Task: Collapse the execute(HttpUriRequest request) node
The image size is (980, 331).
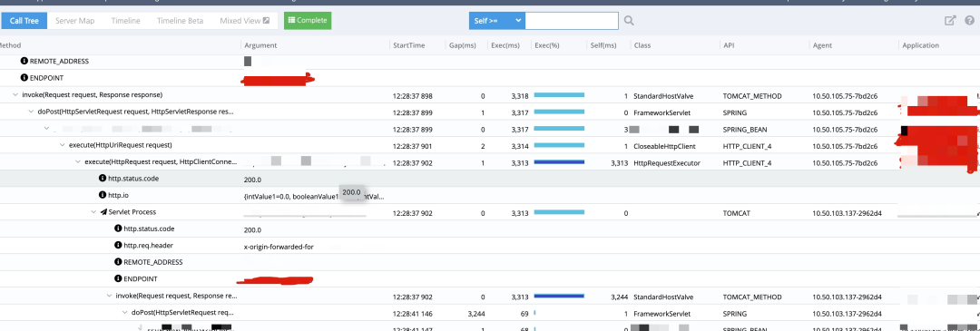Action: pos(63,145)
